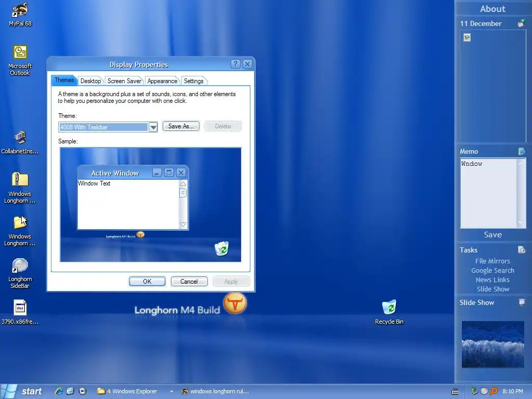
Task: Click the Longhorn M4 Build desktop text
Action: click(x=177, y=310)
